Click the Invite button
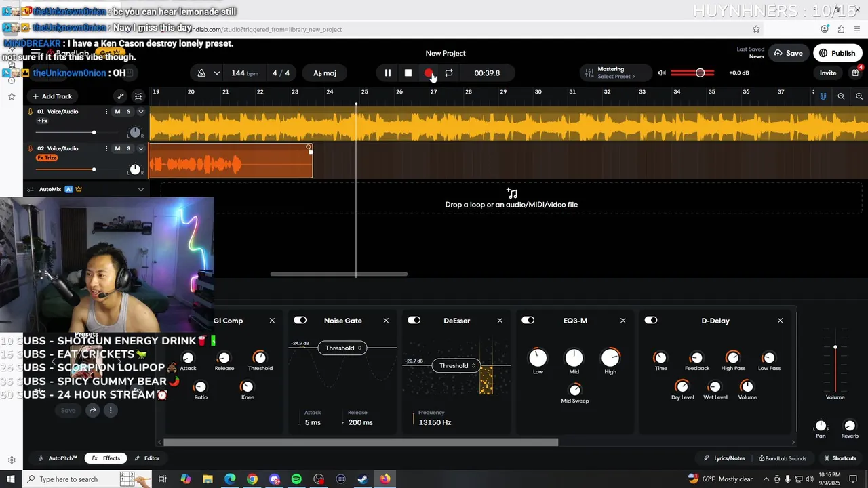The width and height of the screenshot is (868, 488). (x=828, y=73)
